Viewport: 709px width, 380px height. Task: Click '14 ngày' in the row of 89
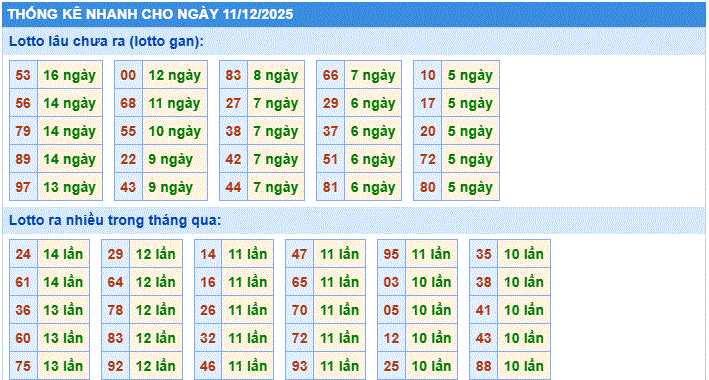pyautogui.click(x=70, y=159)
